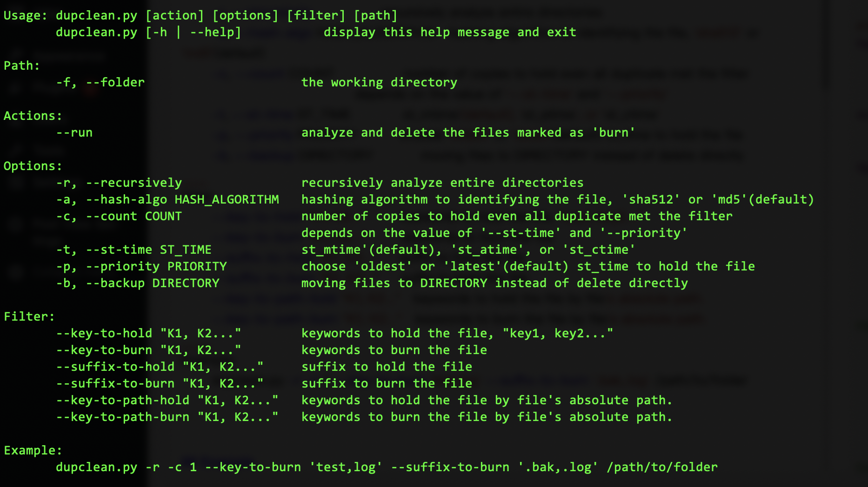The width and height of the screenshot is (868, 487).
Task: Click the '--key-to-path-burn' filter option
Action: click(123, 417)
